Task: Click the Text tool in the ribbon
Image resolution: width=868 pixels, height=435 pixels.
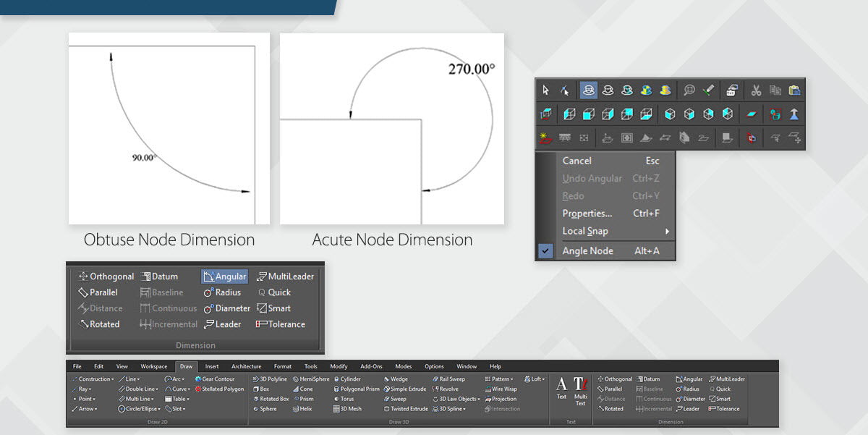Action: click(x=561, y=388)
